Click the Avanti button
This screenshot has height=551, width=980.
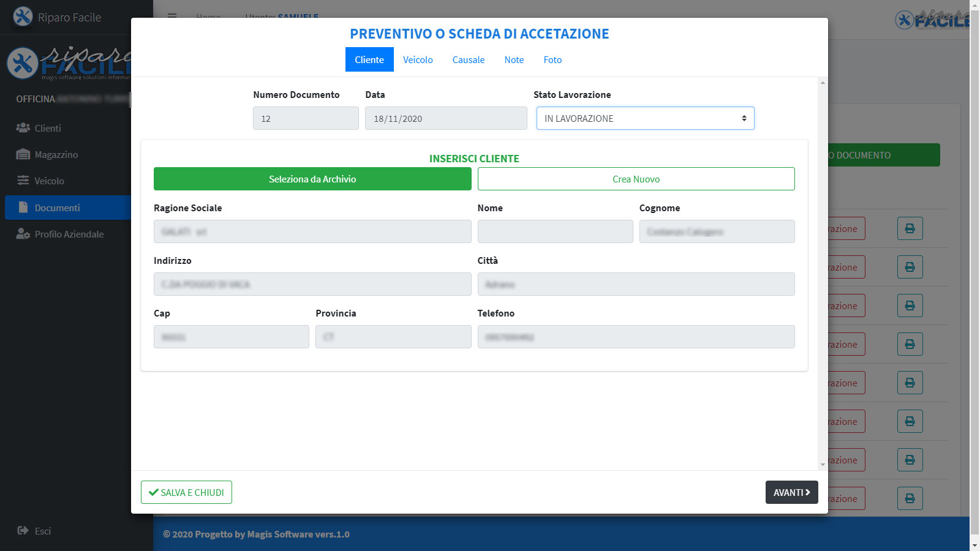coord(791,492)
